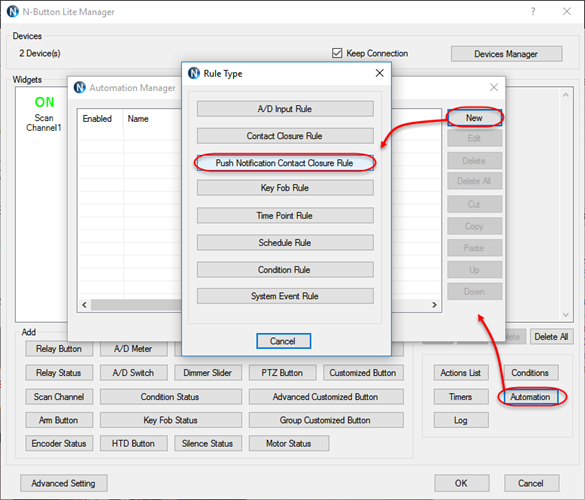Cancel the N-Button Lite Manager
Viewport: 585px width, 500px height.
click(x=531, y=483)
